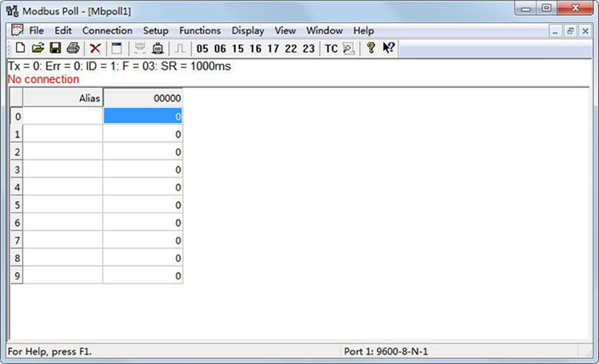
Task: Click the Tx = 0 Err = 0 status line
Action: coord(119,66)
